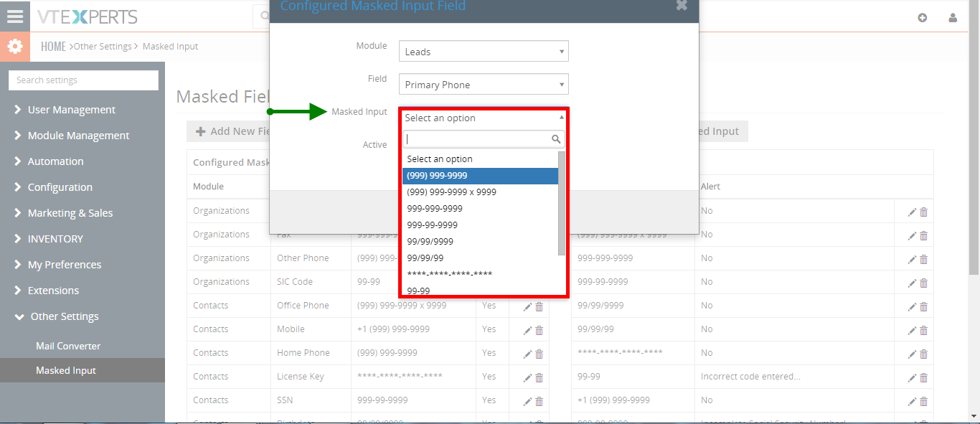Delete the Incorrect code entered alert row
This screenshot has width=980, height=424.
click(924, 377)
